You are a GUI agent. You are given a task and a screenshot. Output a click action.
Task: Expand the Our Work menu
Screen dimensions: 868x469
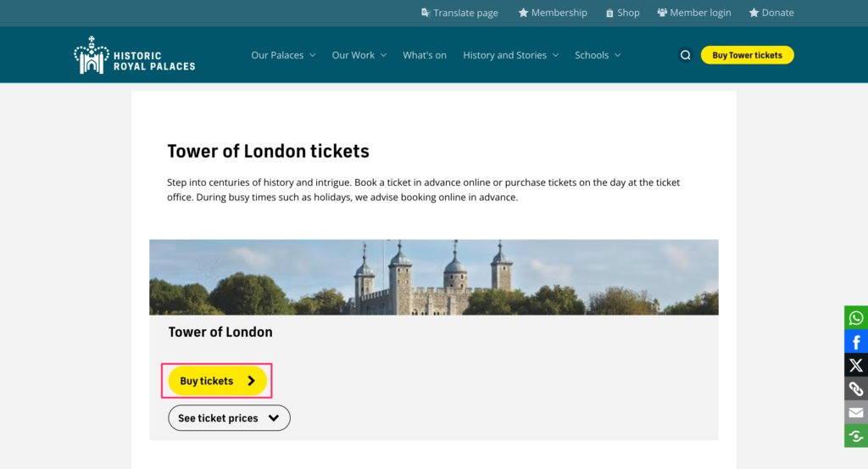coord(359,55)
